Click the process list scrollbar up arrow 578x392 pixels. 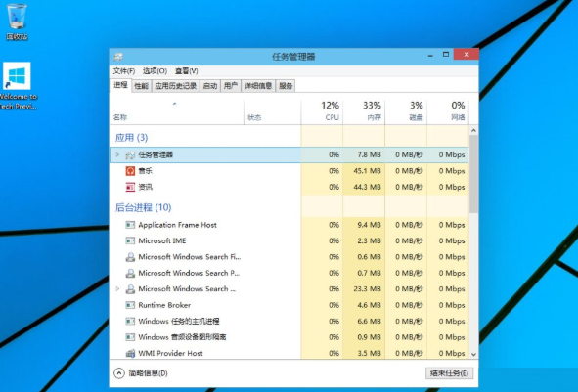(473, 130)
